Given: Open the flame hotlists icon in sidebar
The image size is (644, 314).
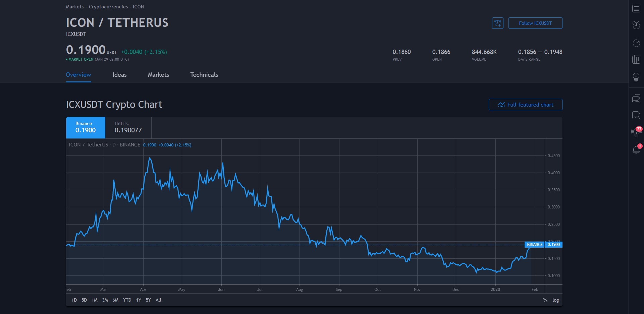Looking at the screenshot, I should pos(636,43).
